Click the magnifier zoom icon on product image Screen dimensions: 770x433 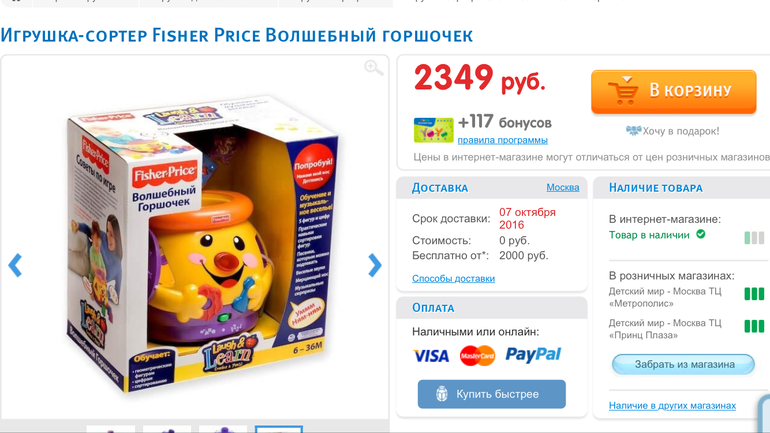click(374, 68)
